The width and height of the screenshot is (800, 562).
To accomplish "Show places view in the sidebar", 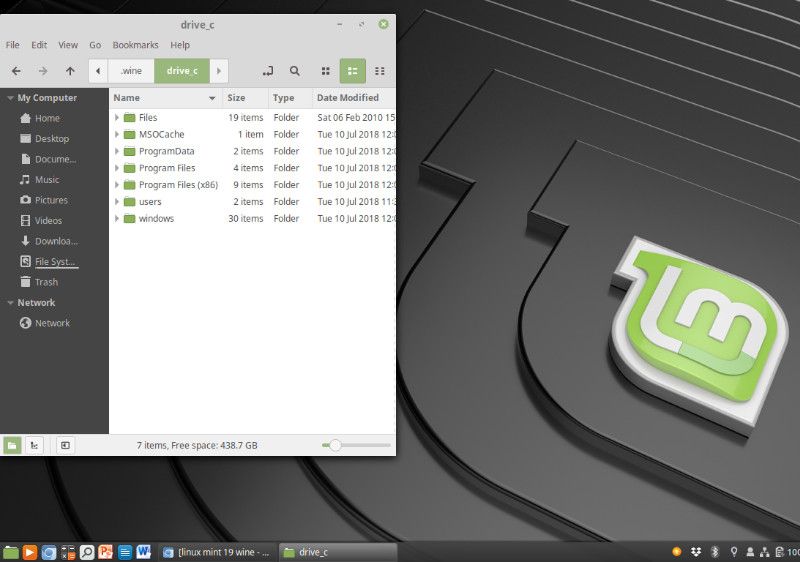I will pyautogui.click(x=12, y=445).
